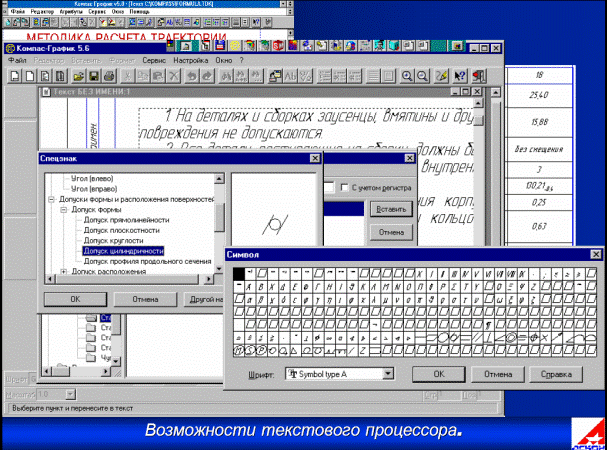Click the fraction toolbar icon
This screenshot has height=450, width=607.
coord(306,76)
